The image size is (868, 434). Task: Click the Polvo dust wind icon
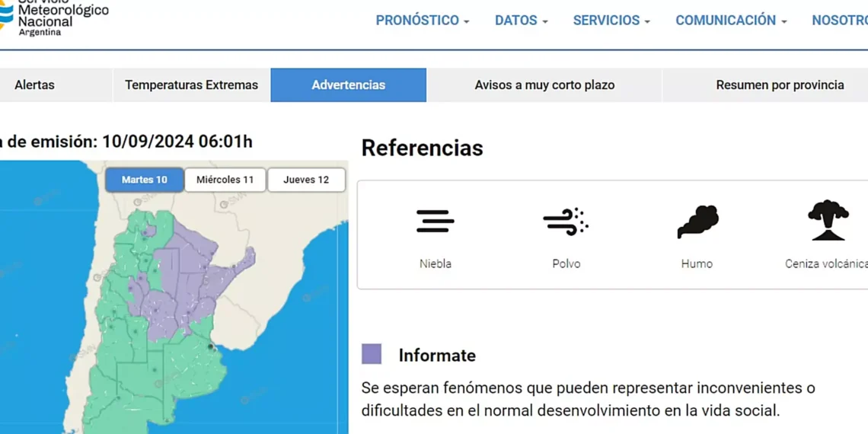(x=566, y=222)
